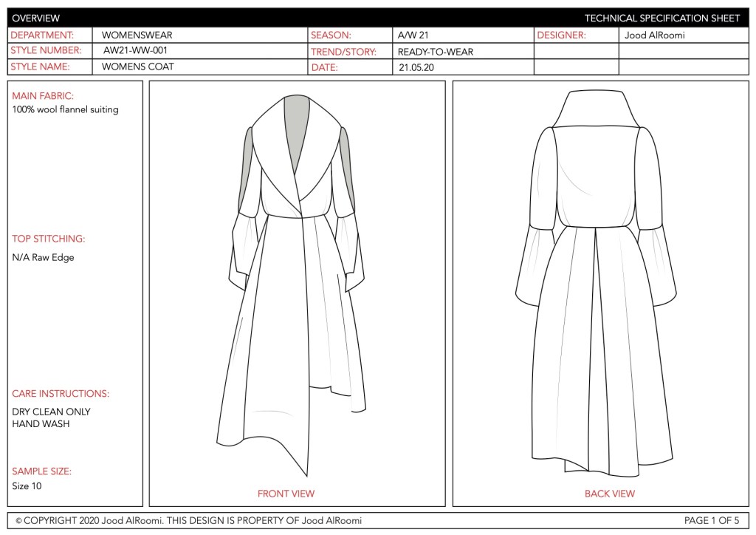
Task: Select the 100% wool flannel suiting text
Action: 65,109
